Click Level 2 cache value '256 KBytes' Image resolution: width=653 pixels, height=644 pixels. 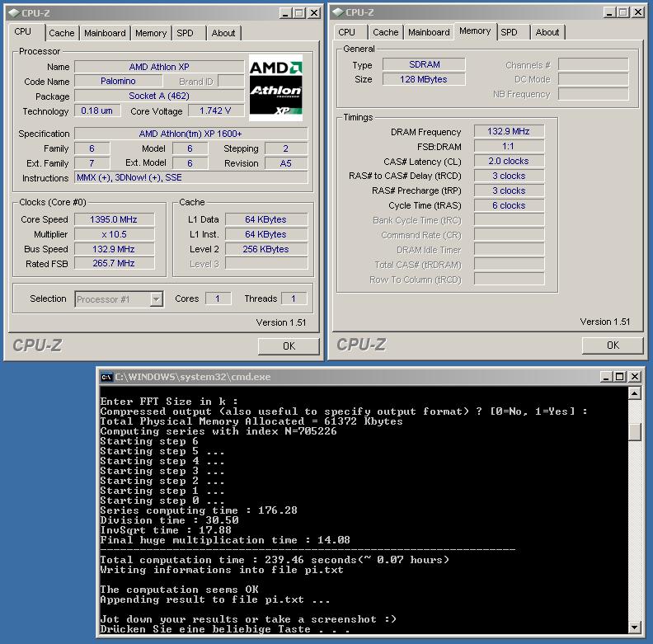pyautogui.click(x=266, y=249)
